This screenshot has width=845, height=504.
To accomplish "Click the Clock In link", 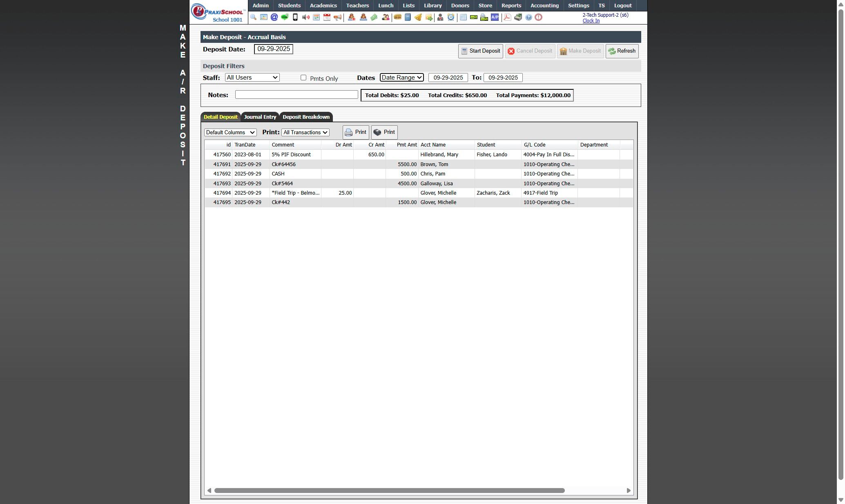I will pos(591,21).
